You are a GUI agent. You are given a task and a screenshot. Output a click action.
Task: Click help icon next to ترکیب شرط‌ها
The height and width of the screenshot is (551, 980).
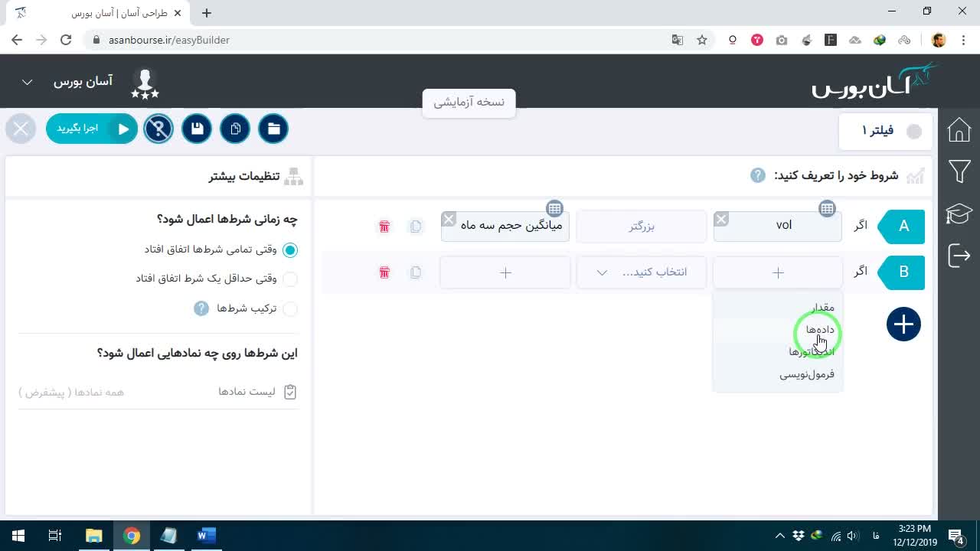[x=201, y=308]
